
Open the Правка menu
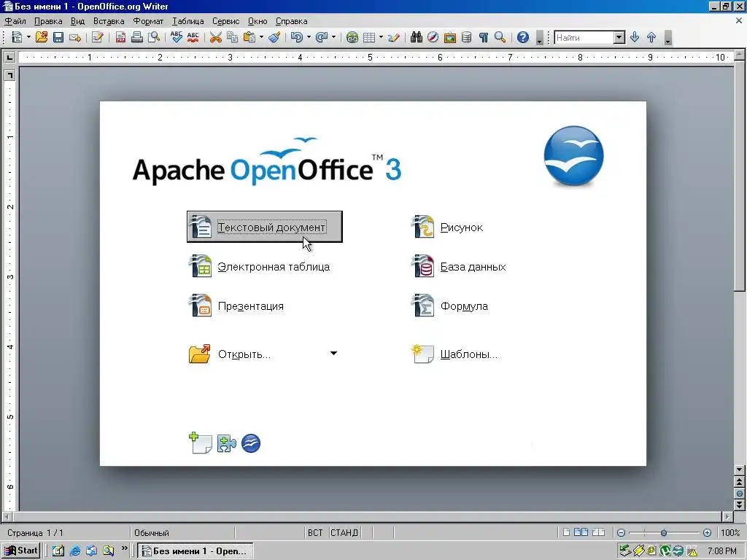point(48,21)
